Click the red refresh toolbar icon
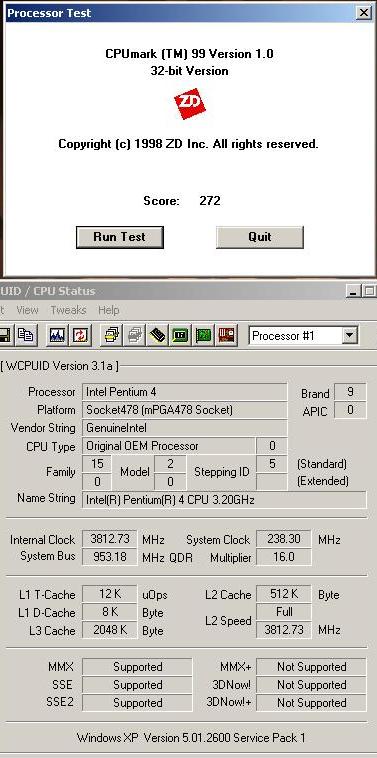This screenshot has height=758, width=377. click(x=80, y=335)
